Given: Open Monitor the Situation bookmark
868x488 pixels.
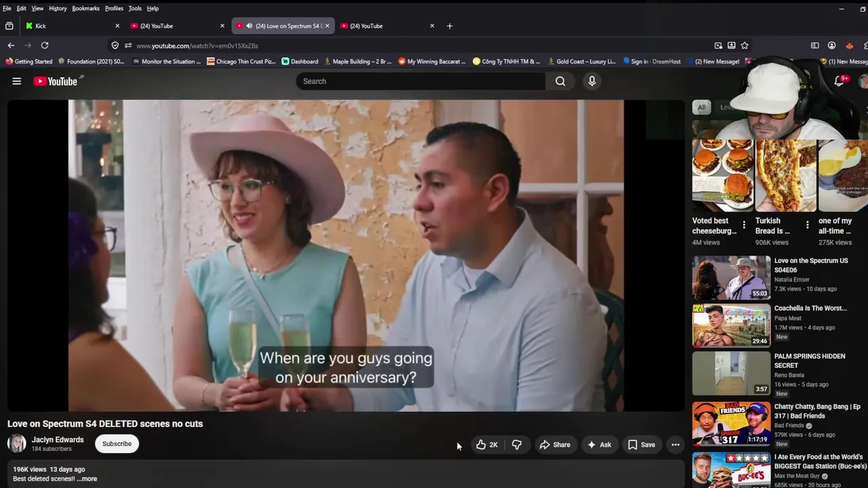Looking at the screenshot, I should click(x=167, y=61).
